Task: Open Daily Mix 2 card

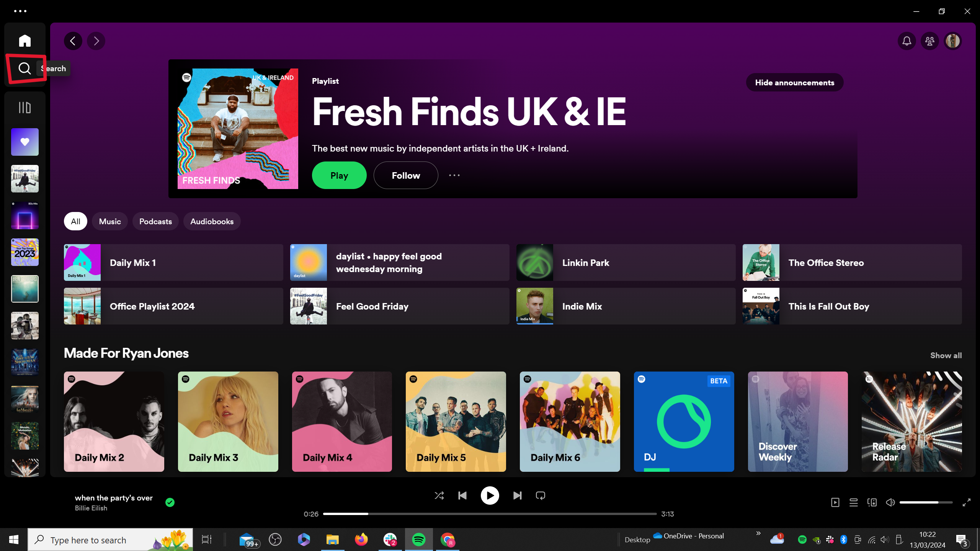Action: (x=114, y=422)
